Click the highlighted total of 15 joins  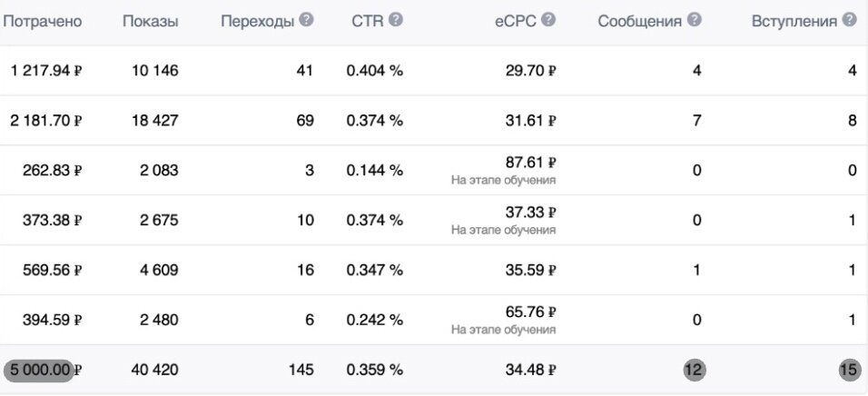pos(849,370)
